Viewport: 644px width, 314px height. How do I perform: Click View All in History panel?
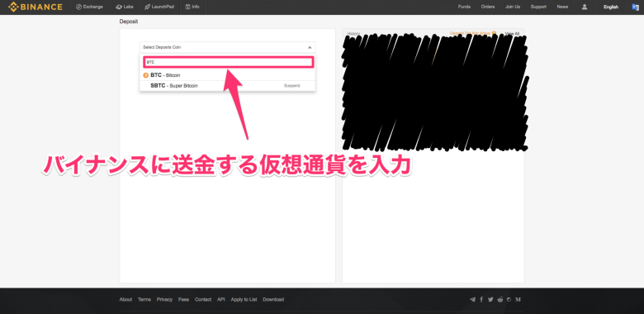click(x=512, y=33)
